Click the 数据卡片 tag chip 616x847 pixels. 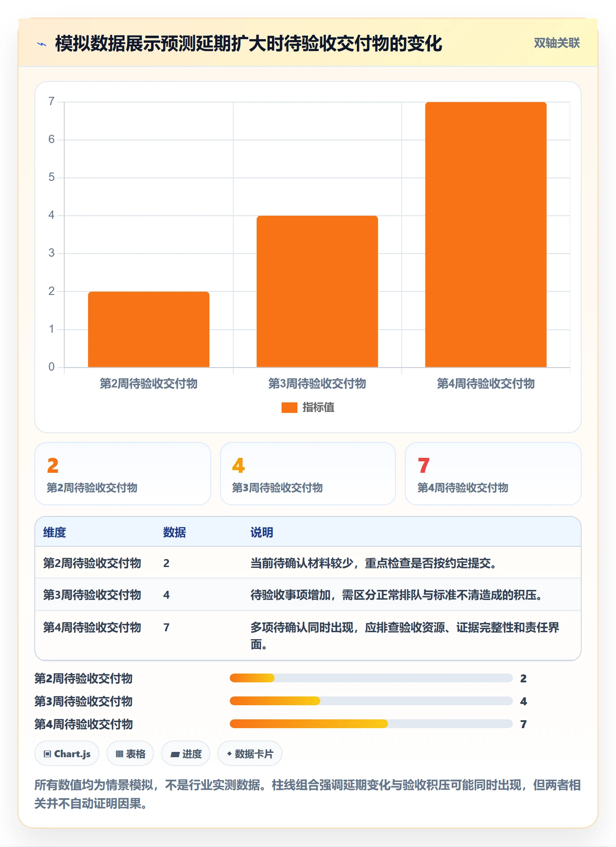tap(250, 754)
